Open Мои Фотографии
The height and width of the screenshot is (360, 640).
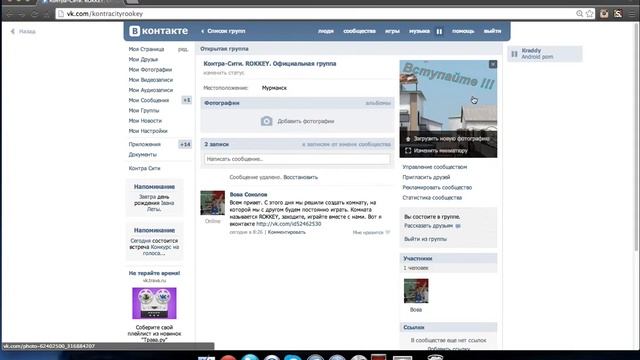pos(150,69)
